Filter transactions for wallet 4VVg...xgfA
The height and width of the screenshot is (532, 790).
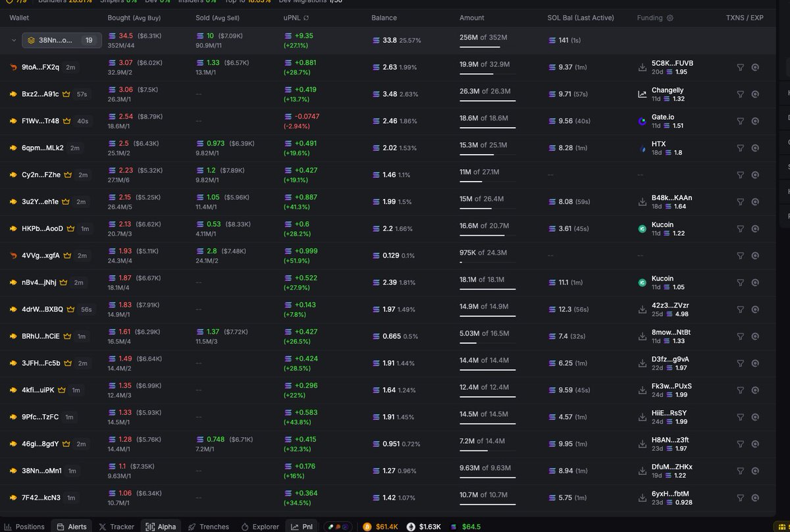click(740, 255)
